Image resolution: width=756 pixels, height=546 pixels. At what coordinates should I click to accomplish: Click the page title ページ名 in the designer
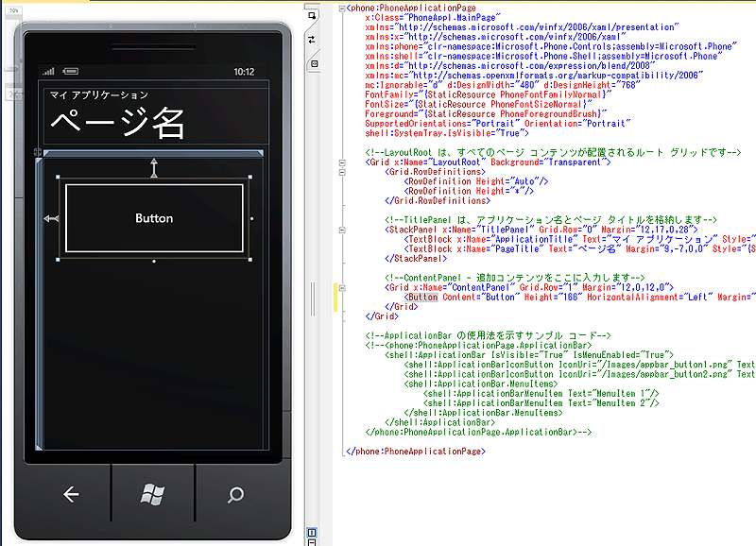click(117, 123)
